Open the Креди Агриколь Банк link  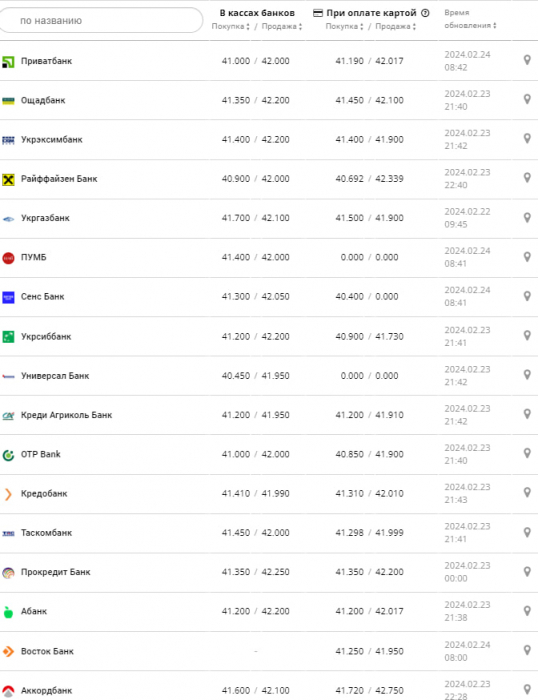click(x=67, y=415)
